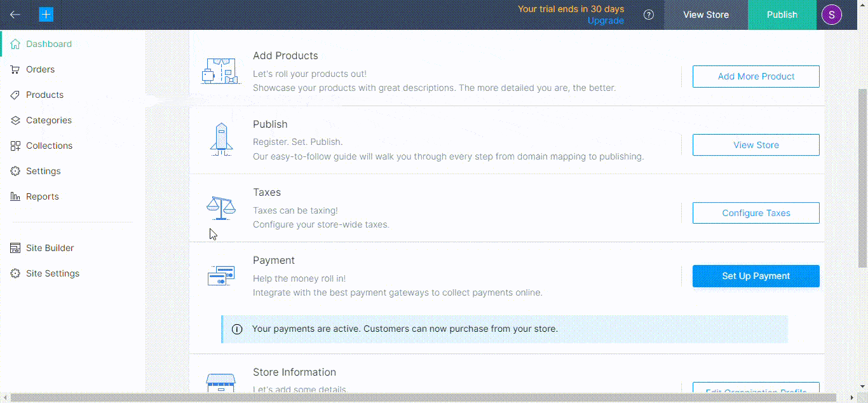Click the Configure Taxes button
Screen dimensions: 868x403
coord(756,212)
